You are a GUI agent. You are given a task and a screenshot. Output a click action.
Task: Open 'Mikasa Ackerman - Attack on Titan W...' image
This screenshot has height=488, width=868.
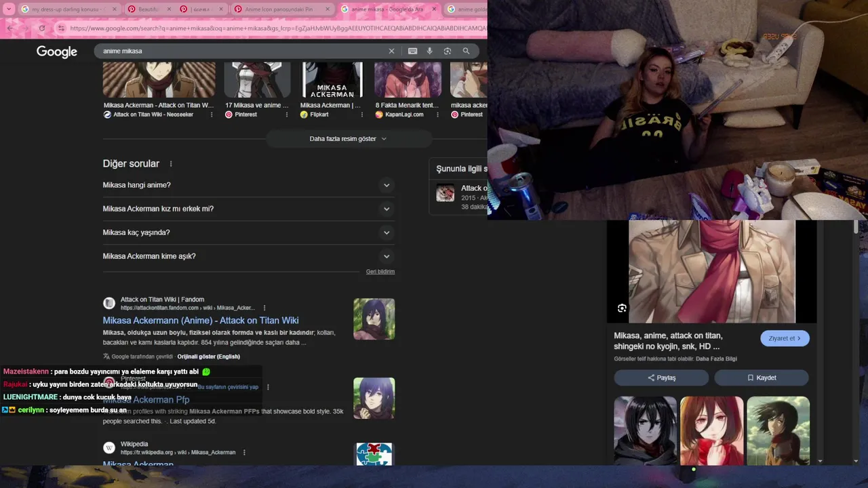tap(159, 80)
